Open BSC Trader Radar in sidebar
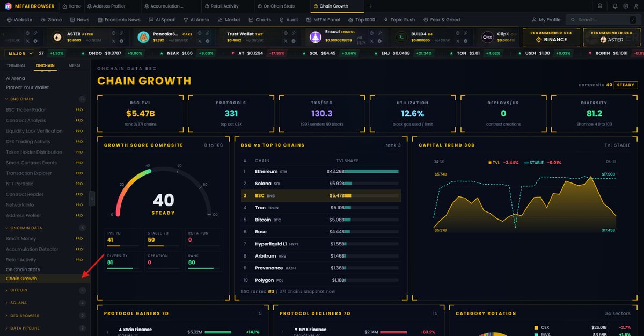644x336 pixels. 45,109
